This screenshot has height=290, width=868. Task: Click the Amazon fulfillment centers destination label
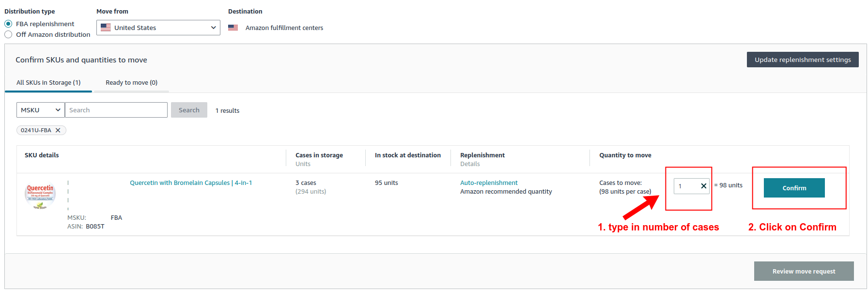(x=284, y=28)
